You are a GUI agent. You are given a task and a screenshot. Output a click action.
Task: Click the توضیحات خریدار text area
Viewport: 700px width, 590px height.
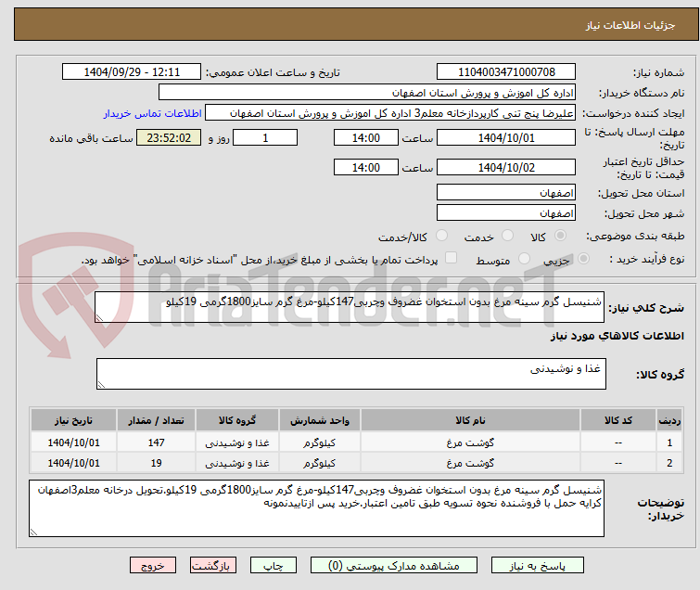(x=317, y=508)
